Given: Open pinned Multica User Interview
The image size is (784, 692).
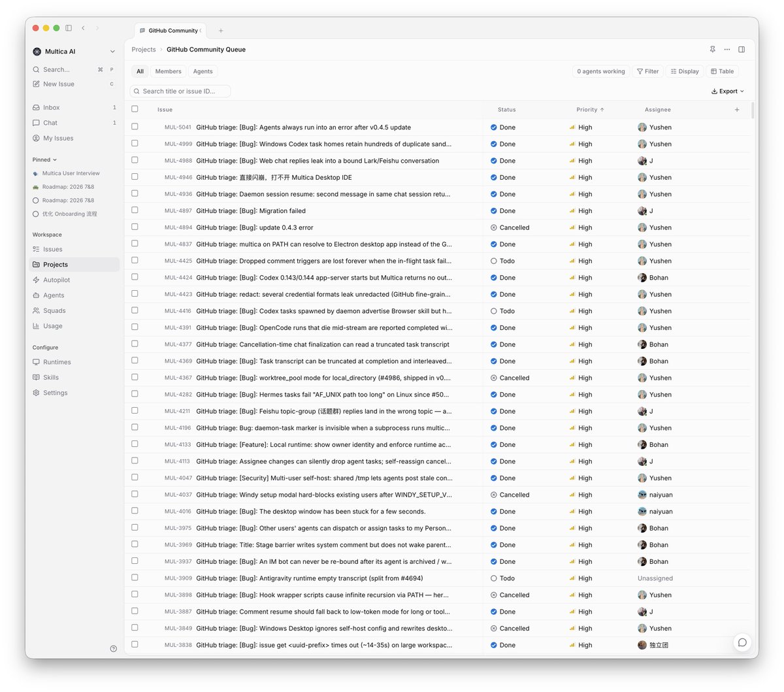Looking at the screenshot, I should pyautogui.click(x=71, y=173).
